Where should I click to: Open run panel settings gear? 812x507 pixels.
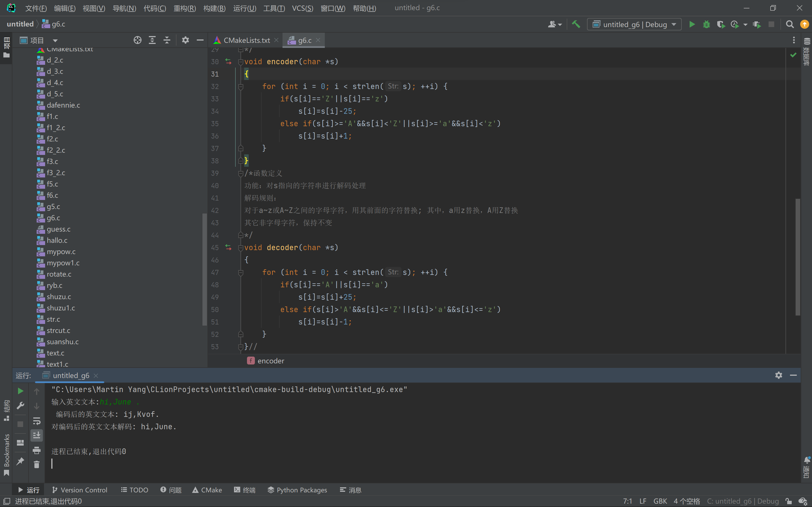[778, 375]
